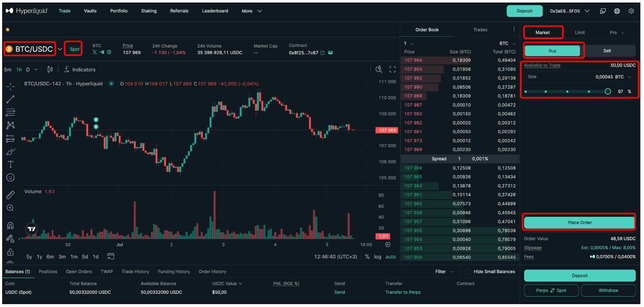Click the Place Order button
Viewport: 644px width, 307px height.
pos(579,223)
